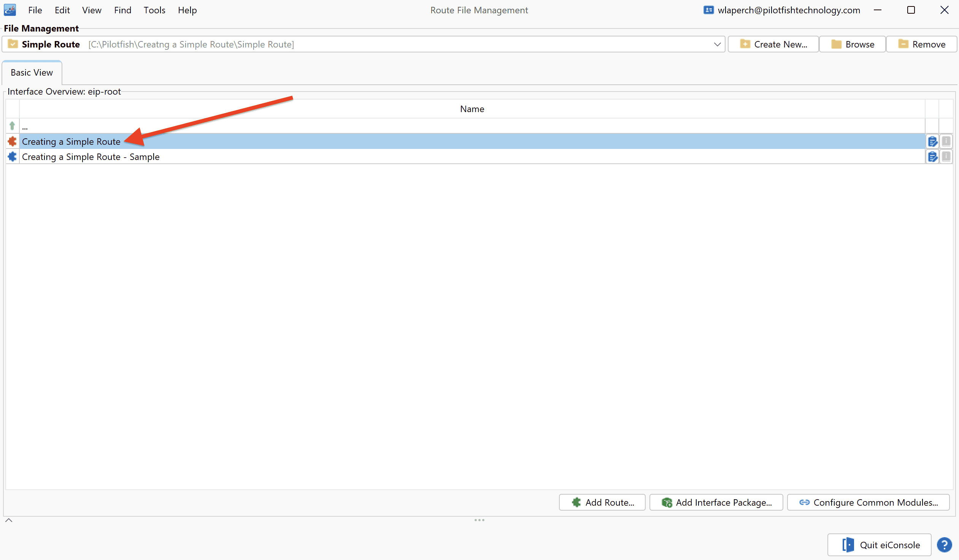The height and width of the screenshot is (560, 959).
Task: Open Configure Common Modules...
Action: pos(868,502)
